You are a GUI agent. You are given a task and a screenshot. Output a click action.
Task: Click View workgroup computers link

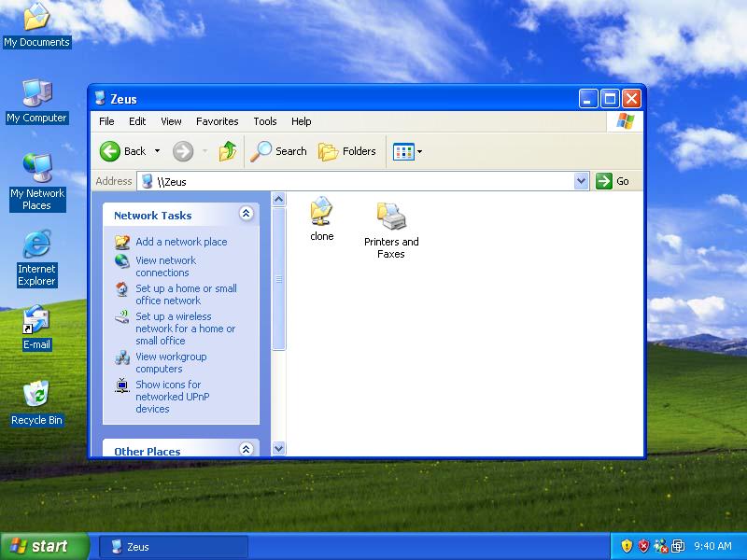click(x=171, y=362)
